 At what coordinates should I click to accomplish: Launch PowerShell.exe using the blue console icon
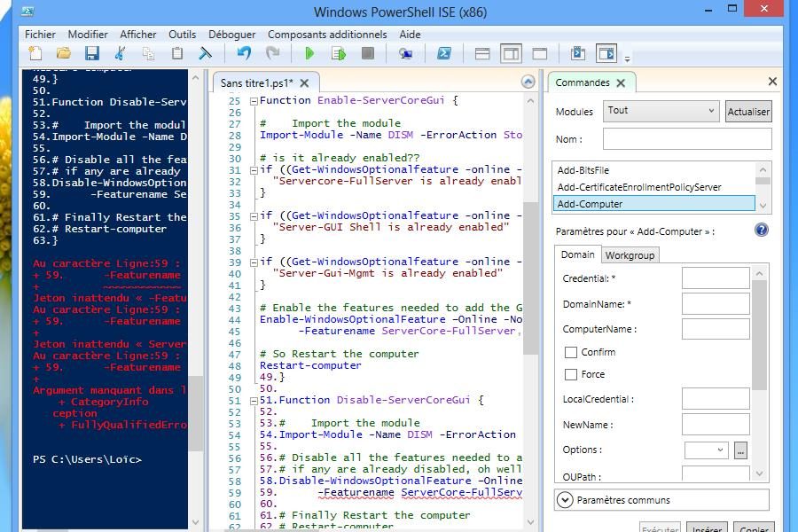tap(444, 54)
